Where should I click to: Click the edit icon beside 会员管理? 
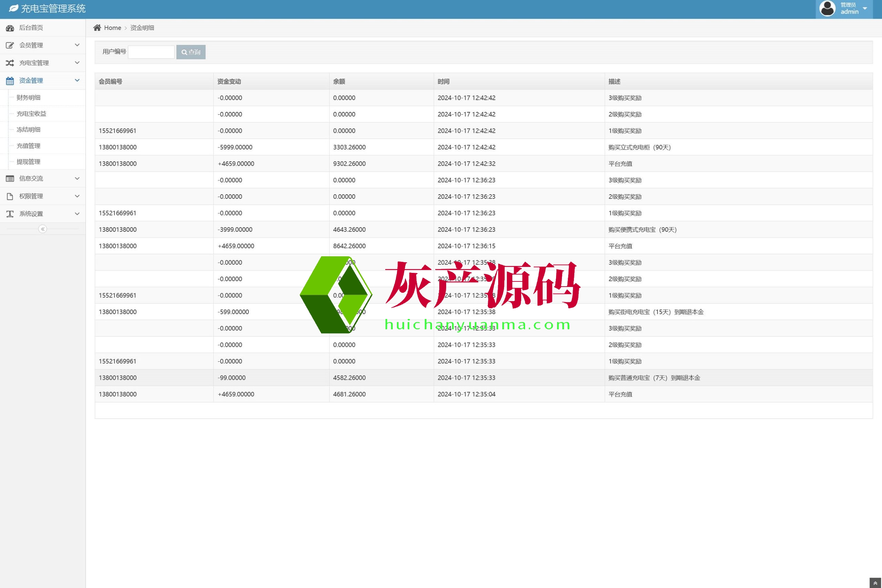click(x=10, y=45)
